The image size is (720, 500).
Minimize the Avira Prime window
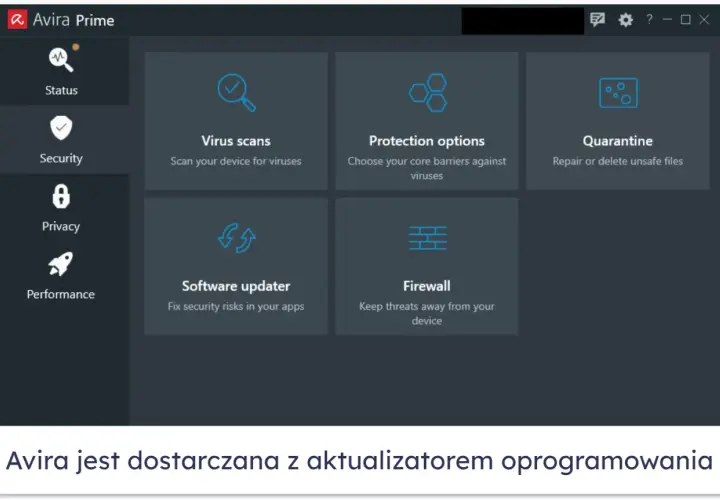click(x=667, y=19)
